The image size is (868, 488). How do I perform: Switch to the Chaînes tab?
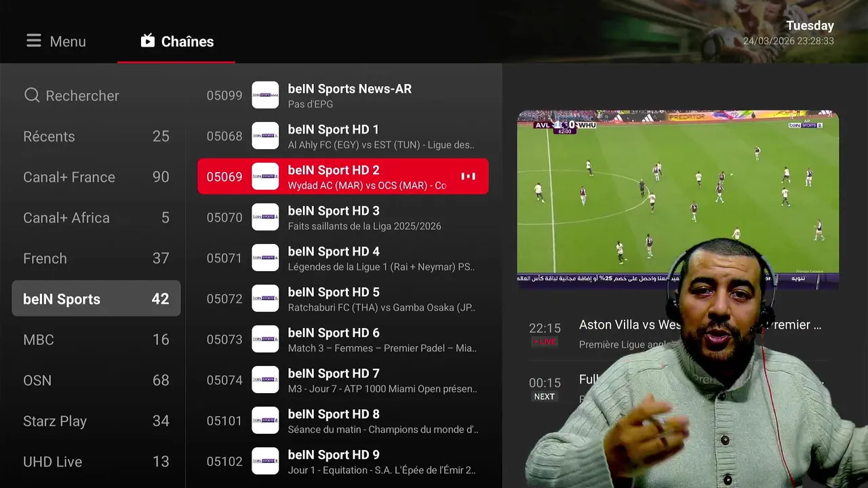(176, 41)
